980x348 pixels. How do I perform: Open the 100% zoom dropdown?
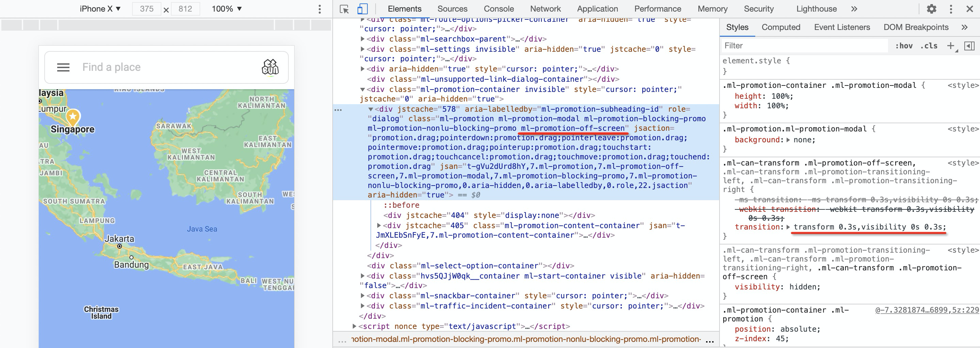coord(227,9)
